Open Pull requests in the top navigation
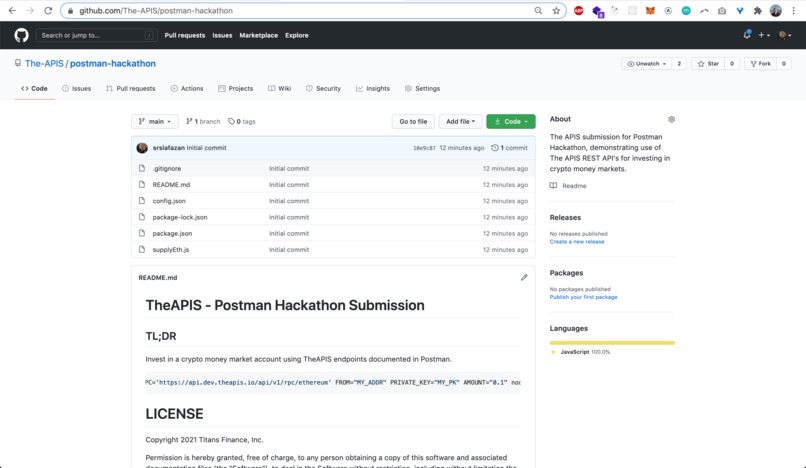Viewport: 806px width, 468px height. [185, 35]
